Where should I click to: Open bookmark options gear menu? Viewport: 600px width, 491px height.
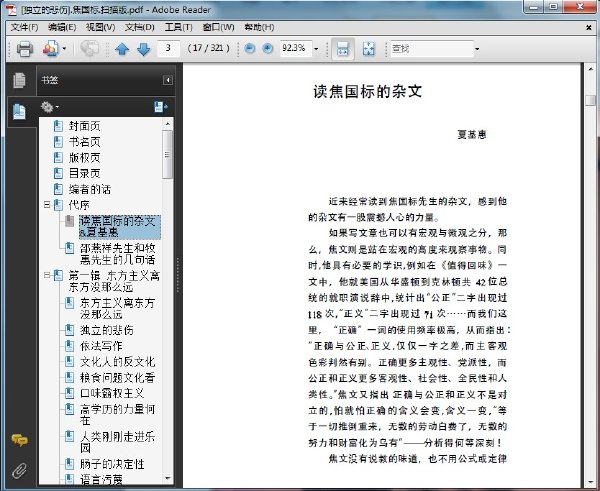tap(49, 107)
